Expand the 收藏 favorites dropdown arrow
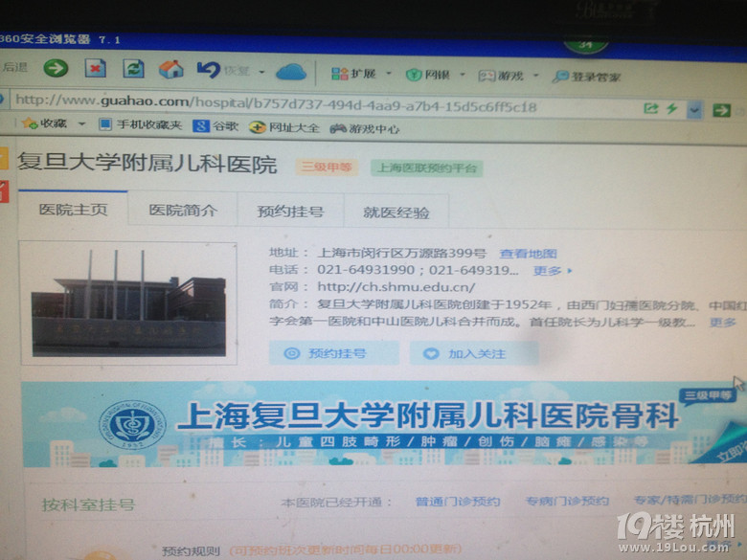This screenshot has height=560, width=747. tap(81, 124)
